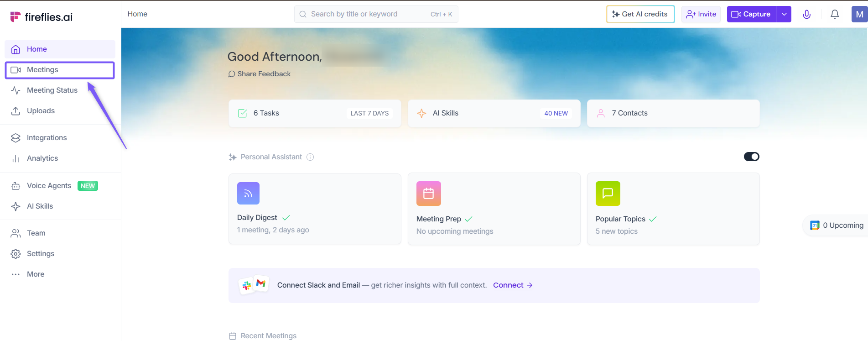Click the Meetings video camera icon

tap(16, 70)
